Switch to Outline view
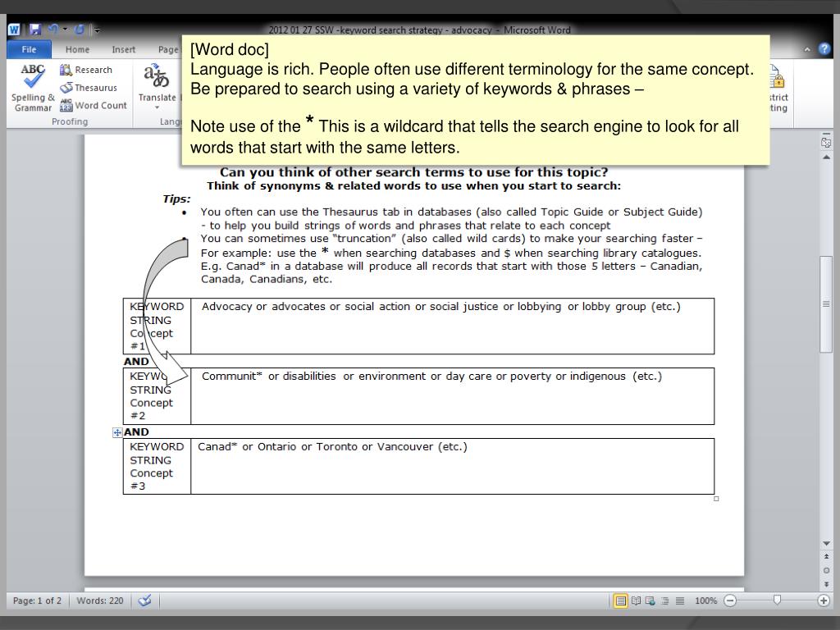Viewport: 840px width, 630px height. coord(665,600)
